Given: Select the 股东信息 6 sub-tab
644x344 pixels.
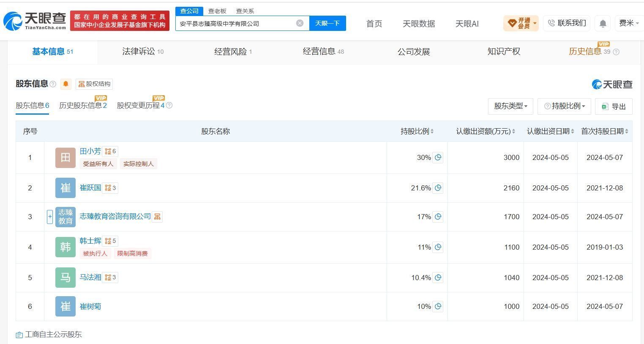Looking at the screenshot, I should point(33,106).
